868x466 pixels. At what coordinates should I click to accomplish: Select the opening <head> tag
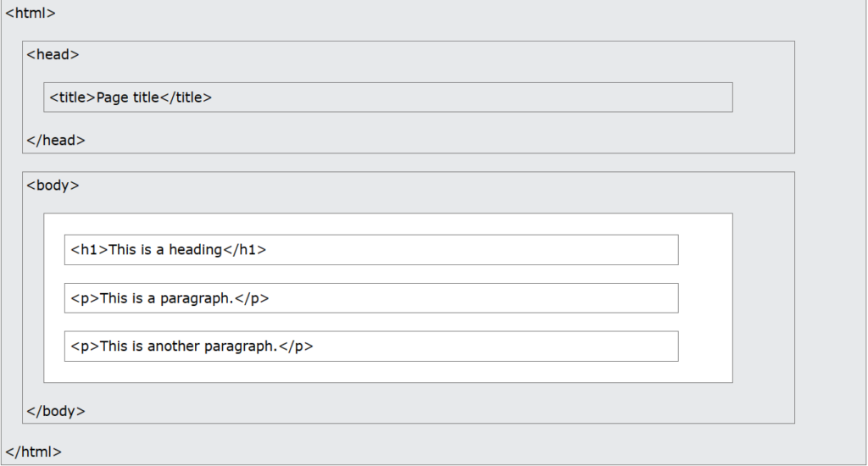click(53, 54)
